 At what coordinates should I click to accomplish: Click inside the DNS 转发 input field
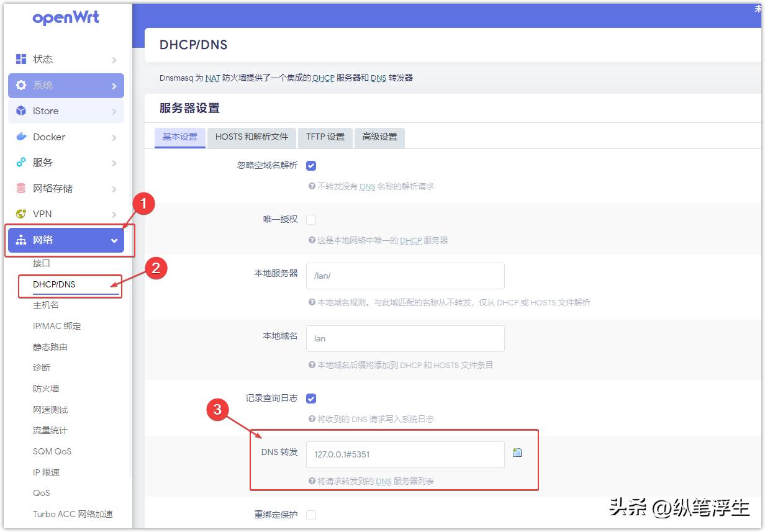click(405, 454)
